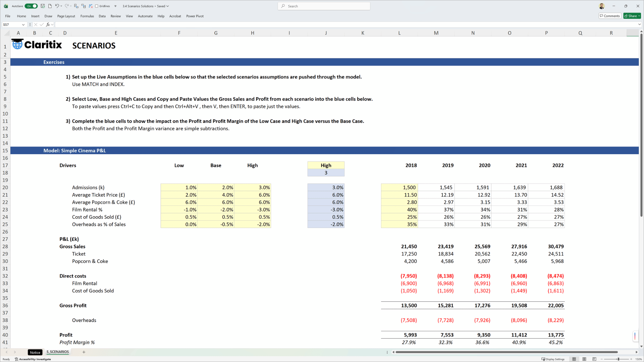This screenshot has width=644, height=362.
Task: Click the zoom slider handle
Action: [618, 359]
